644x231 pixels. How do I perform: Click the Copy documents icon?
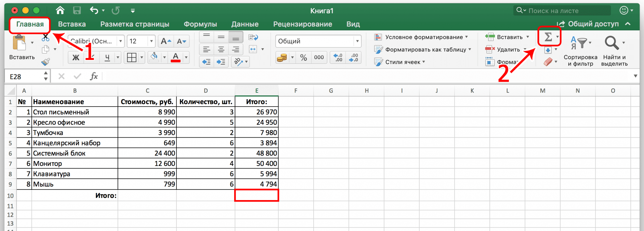46,49
